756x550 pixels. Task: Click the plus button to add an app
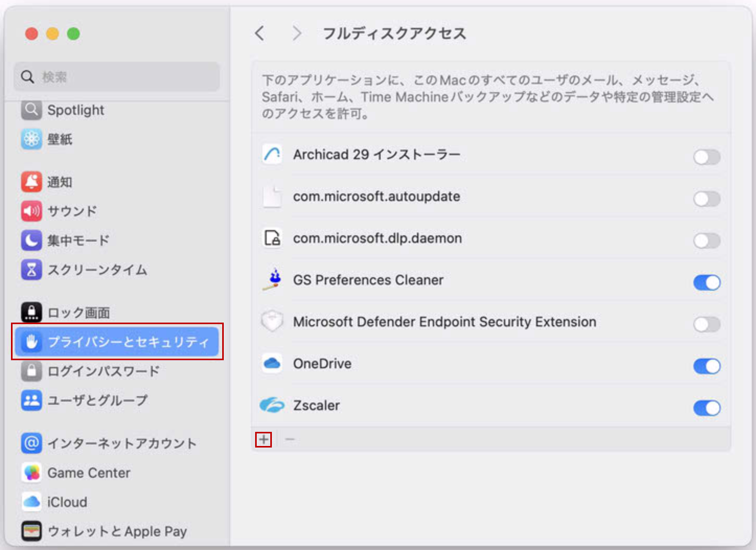(264, 440)
